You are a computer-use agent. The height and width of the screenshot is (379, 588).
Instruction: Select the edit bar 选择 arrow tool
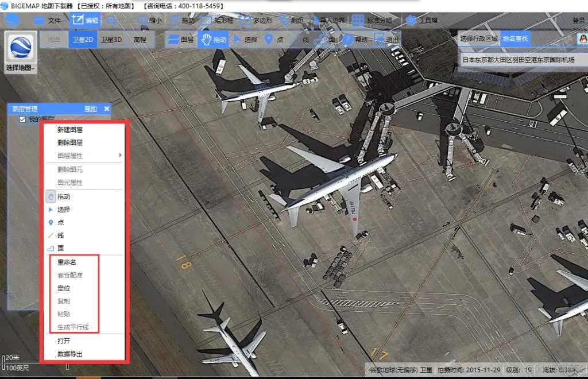point(245,40)
